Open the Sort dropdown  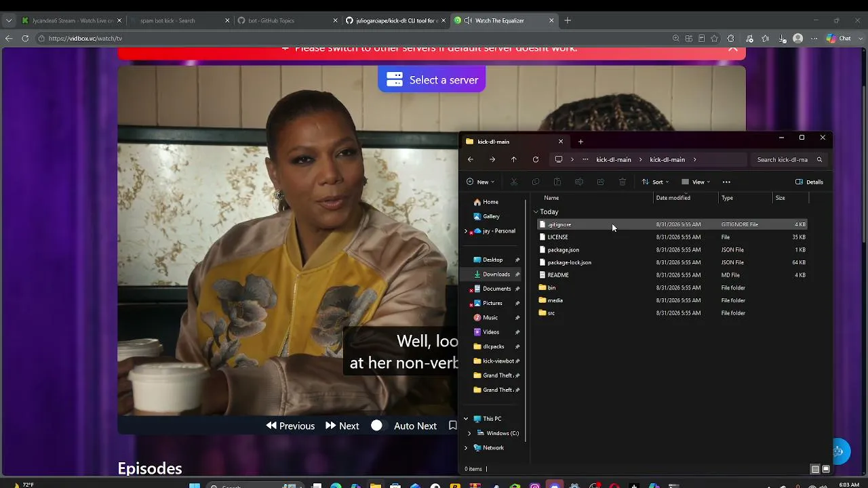(x=656, y=182)
